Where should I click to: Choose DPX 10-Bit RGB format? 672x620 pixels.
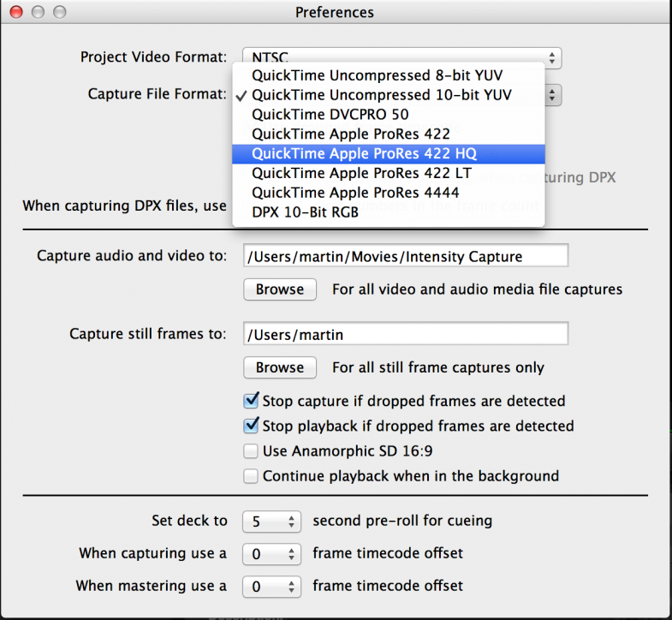pyautogui.click(x=389, y=212)
